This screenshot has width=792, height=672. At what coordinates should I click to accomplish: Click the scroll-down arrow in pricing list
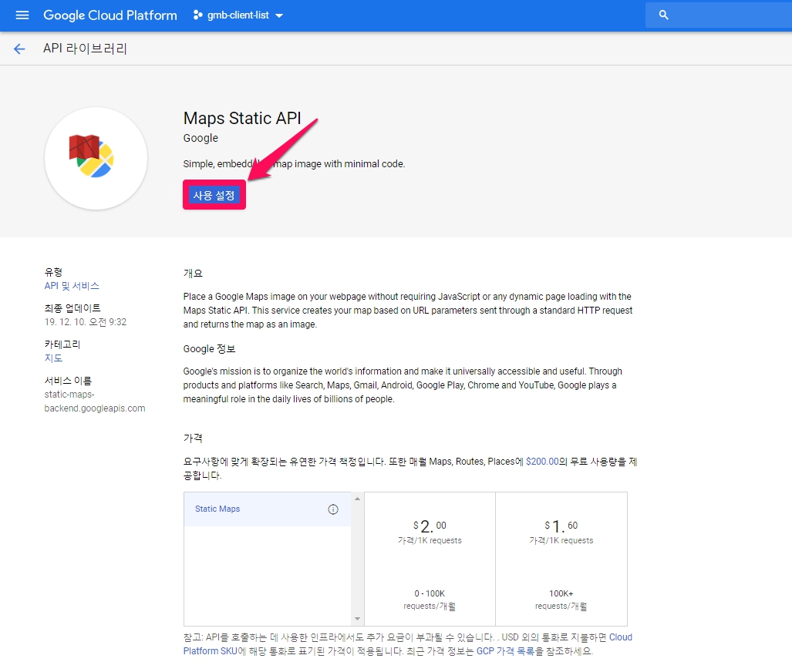(357, 619)
